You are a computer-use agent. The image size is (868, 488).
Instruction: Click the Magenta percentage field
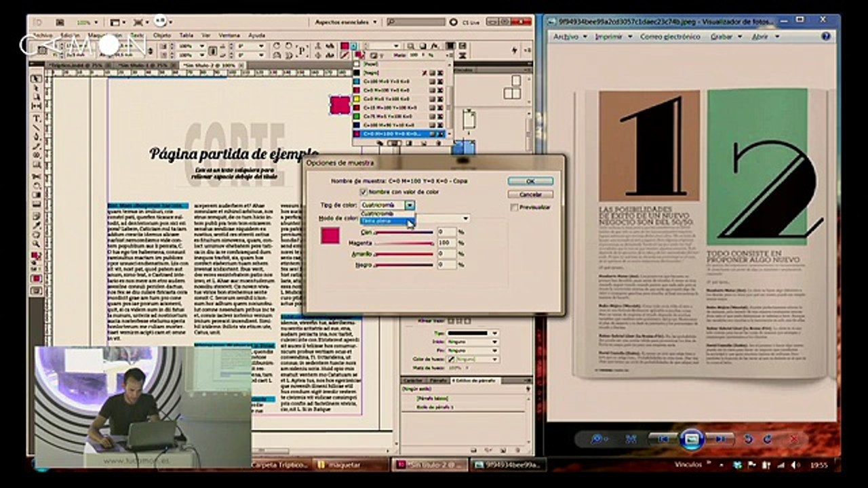point(446,243)
